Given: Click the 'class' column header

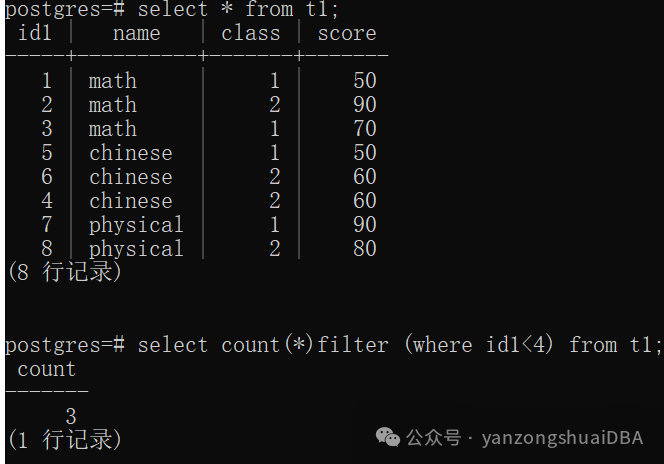Looking at the screenshot, I should pos(251,33).
